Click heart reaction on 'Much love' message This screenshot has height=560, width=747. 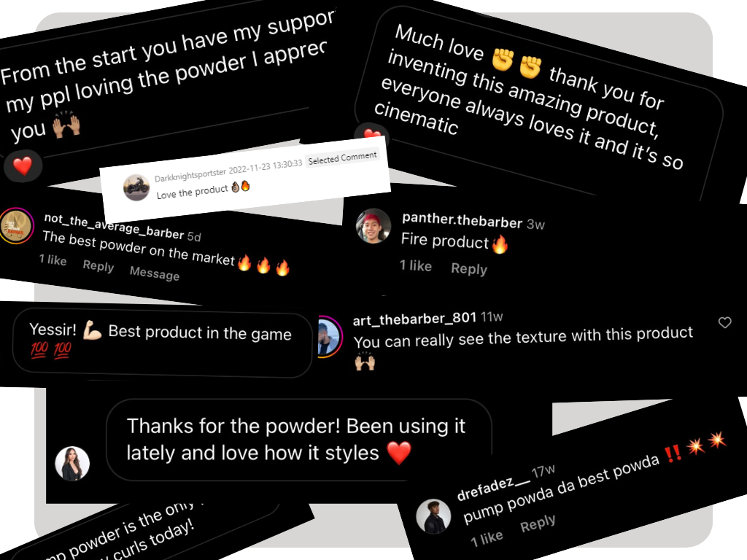(x=372, y=135)
